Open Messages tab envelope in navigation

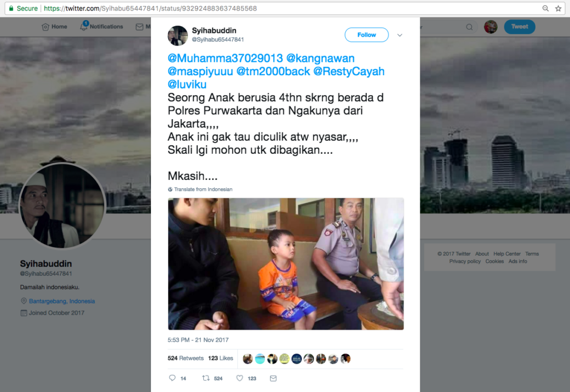coord(142,27)
